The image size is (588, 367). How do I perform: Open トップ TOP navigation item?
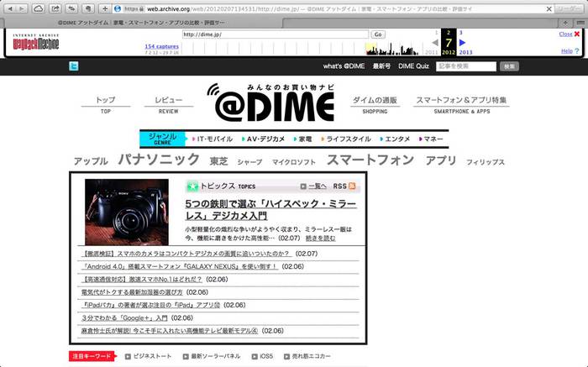point(105,105)
